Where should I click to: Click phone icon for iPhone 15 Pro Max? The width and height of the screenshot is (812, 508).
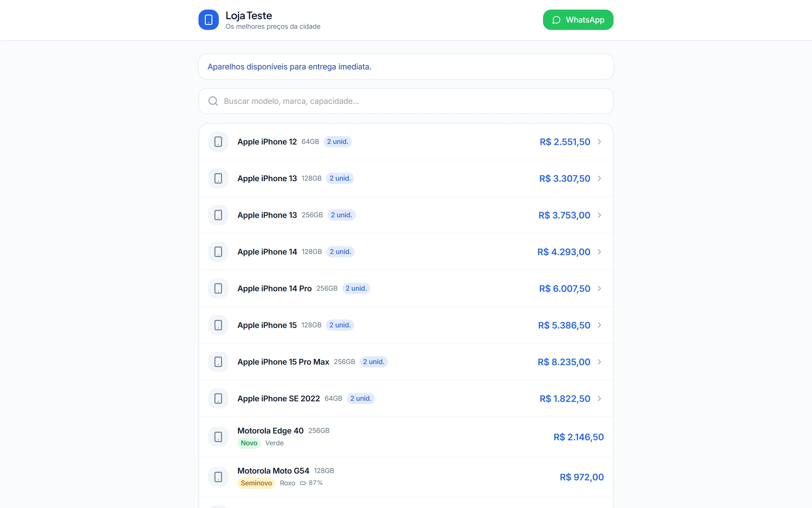click(218, 362)
